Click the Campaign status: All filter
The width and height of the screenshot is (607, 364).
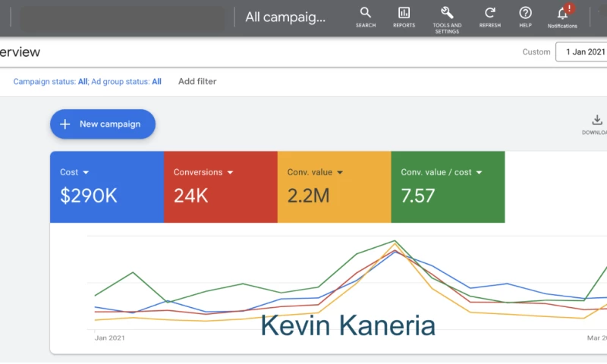tap(50, 82)
